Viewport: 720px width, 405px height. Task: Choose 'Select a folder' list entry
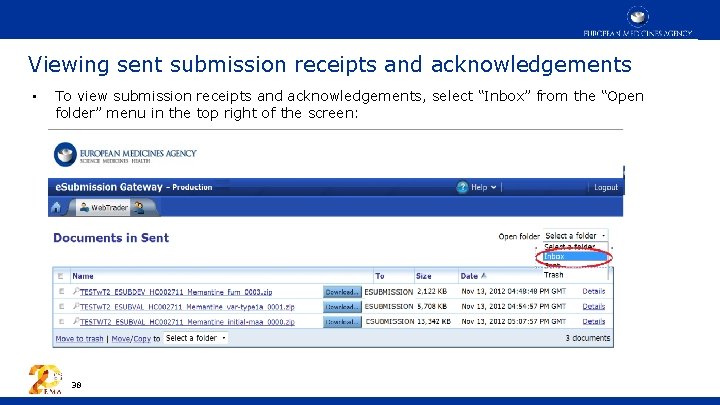click(x=569, y=247)
